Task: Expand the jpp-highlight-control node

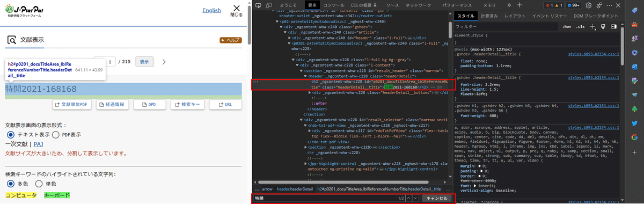Action: point(306,163)
